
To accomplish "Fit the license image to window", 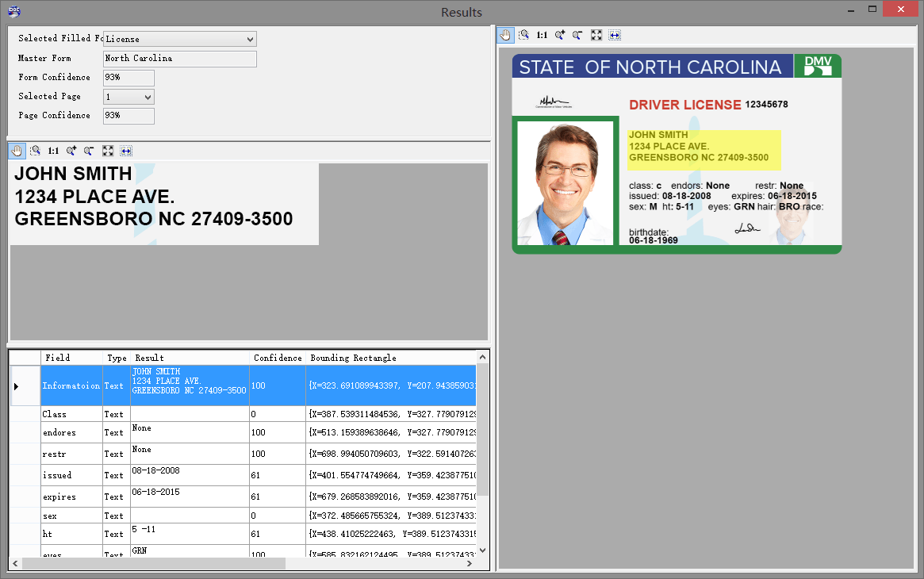I will click(596, 35).
